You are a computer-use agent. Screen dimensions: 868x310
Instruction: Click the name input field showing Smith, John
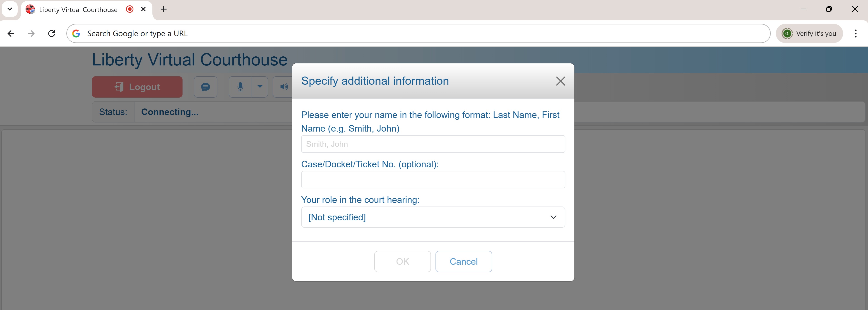point(433,144)
